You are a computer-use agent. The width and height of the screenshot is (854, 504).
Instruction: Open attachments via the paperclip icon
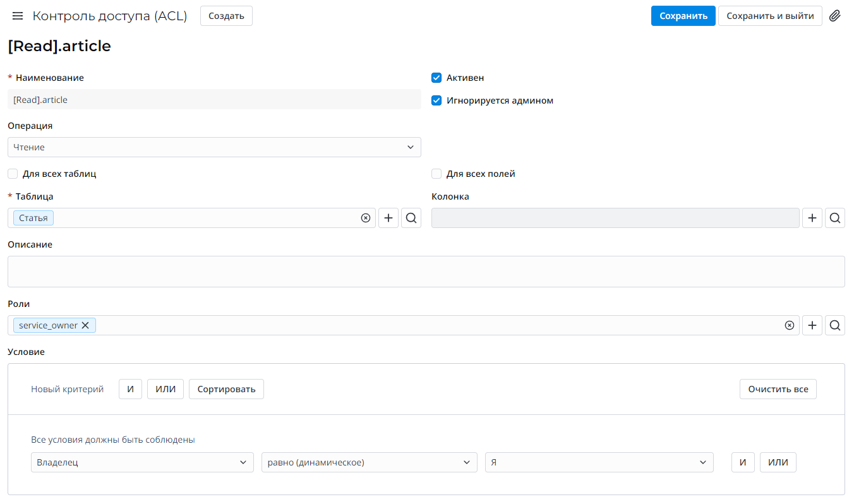pyautogui.click(x=835, y=16)
